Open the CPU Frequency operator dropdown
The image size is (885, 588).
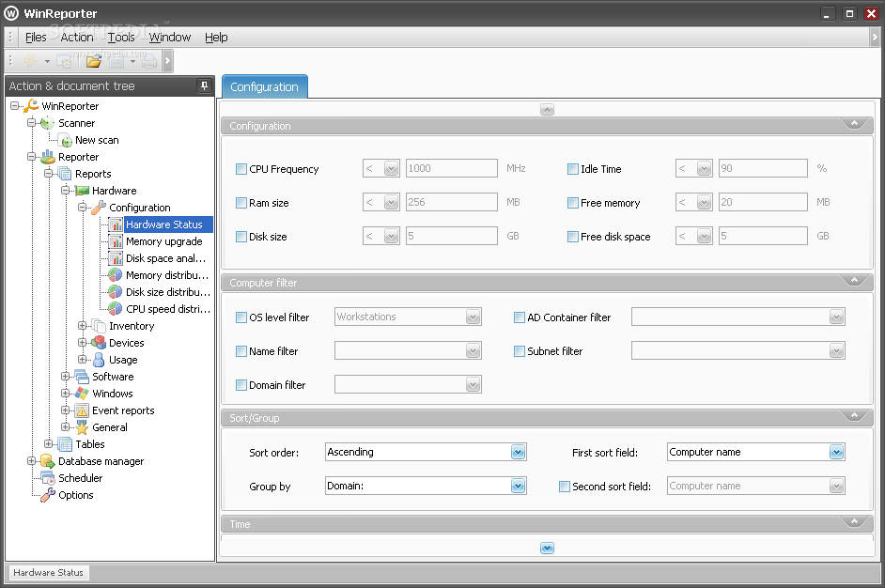click(x=391, y=168)
